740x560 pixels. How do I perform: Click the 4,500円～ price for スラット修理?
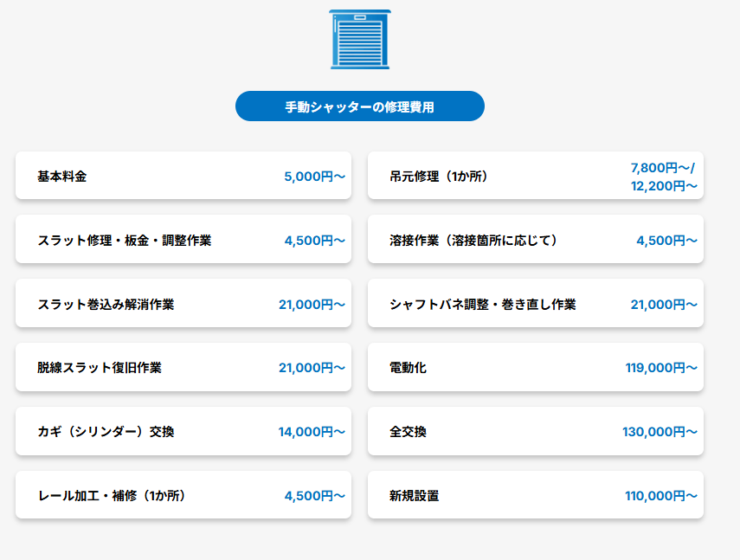point(315,241)
